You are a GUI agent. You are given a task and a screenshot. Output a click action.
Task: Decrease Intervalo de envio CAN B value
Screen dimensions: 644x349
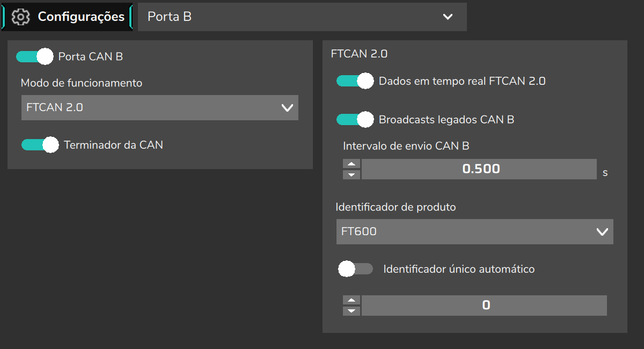(x=352, y=174)
